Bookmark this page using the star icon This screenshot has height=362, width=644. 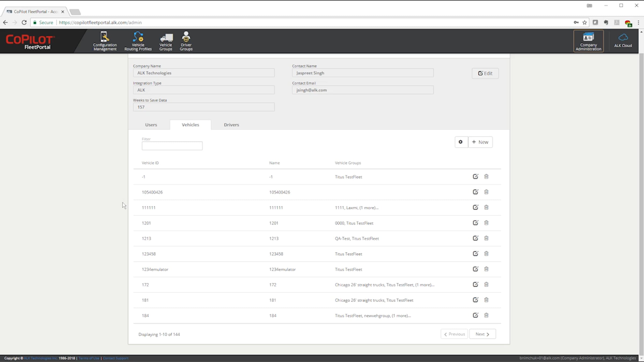(x=585, y=23)
